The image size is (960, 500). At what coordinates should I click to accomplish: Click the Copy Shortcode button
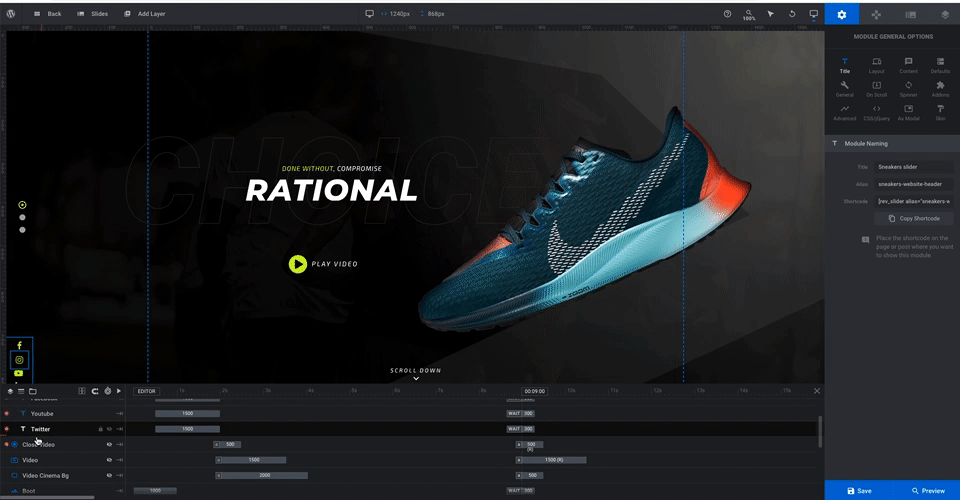click(x=913, y=218)
